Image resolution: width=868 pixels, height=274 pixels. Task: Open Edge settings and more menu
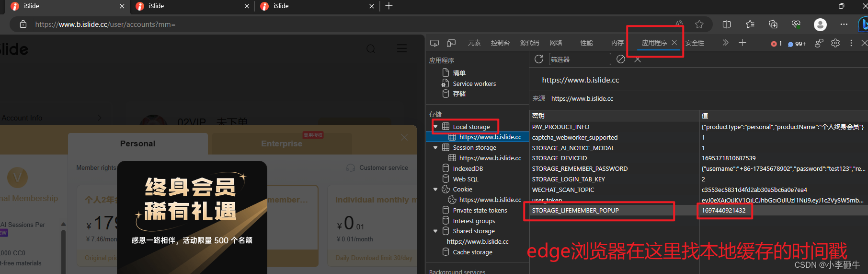(844, 24)
